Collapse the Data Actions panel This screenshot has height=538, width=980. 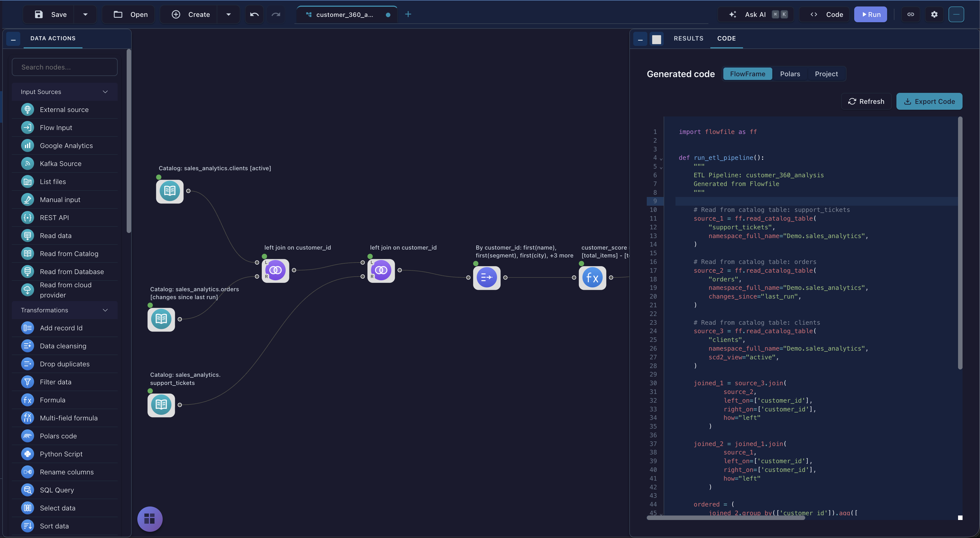[13, 39]
